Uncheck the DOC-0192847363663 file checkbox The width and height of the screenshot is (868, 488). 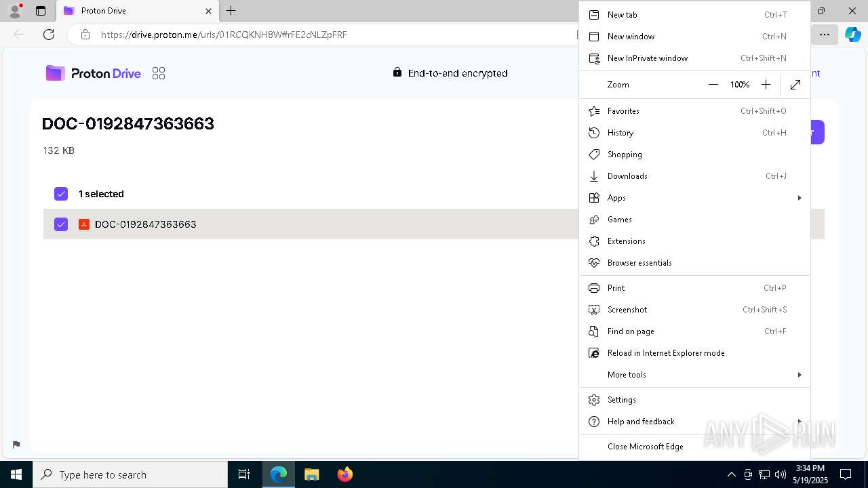point(61,224)
